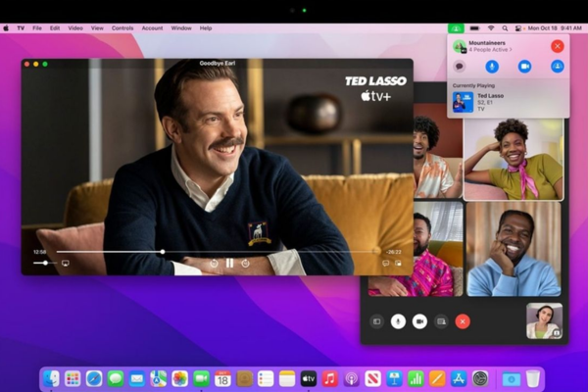
Task: Open Contacts from the Dock
Action: (244, 379)
